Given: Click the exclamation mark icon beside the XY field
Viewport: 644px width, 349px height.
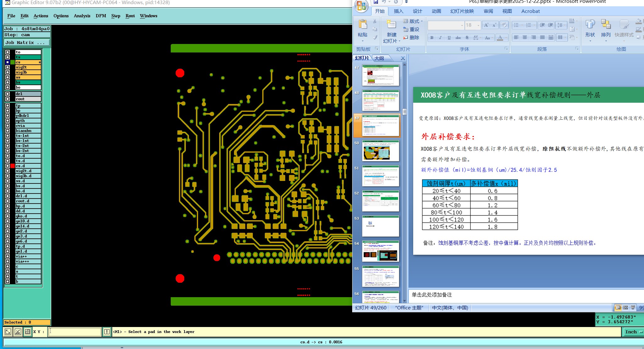Looking at the screenshot, I should click(x=107, y=332).
